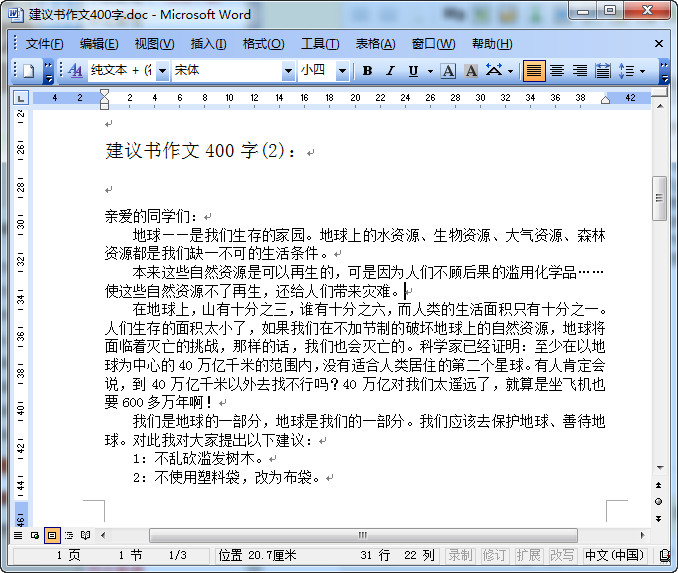Open the 表格(A) menu

click(375, 44)
